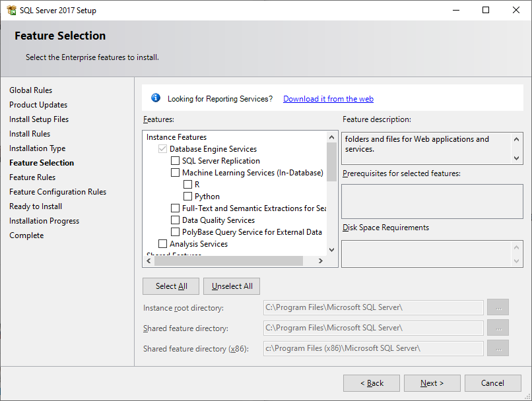Click the blue information icon

click(x=156, y=98)
